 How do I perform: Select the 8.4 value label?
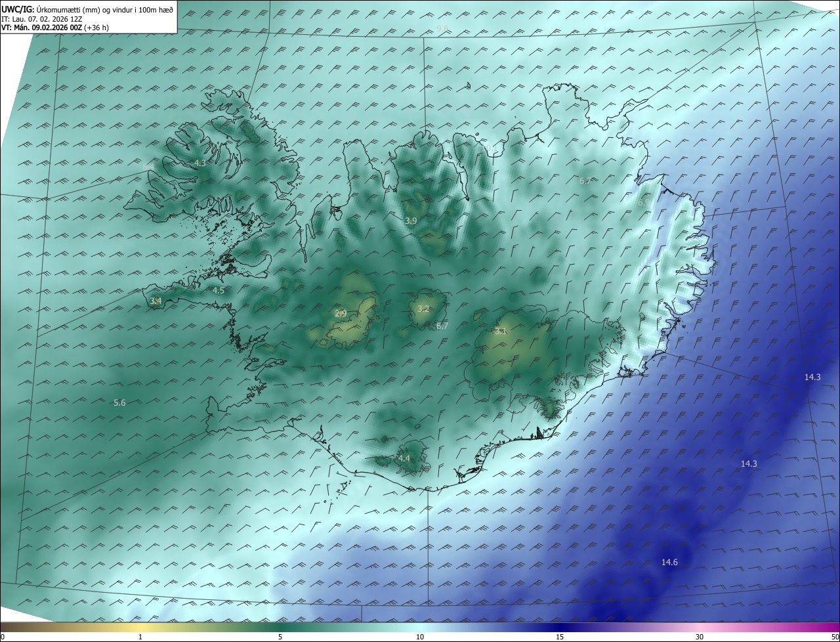(x=148, y=167)
